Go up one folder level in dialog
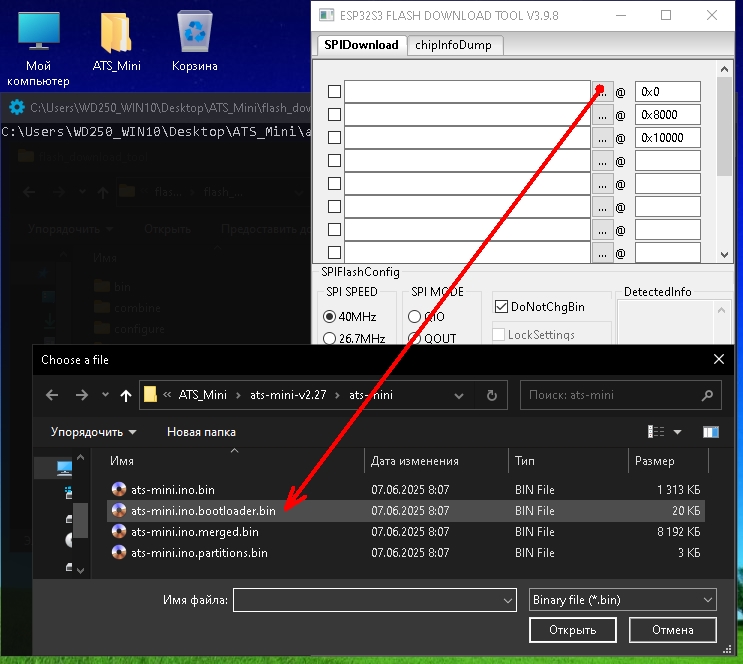The height and width of the screenshot is (664, 743). pos(125,395)
